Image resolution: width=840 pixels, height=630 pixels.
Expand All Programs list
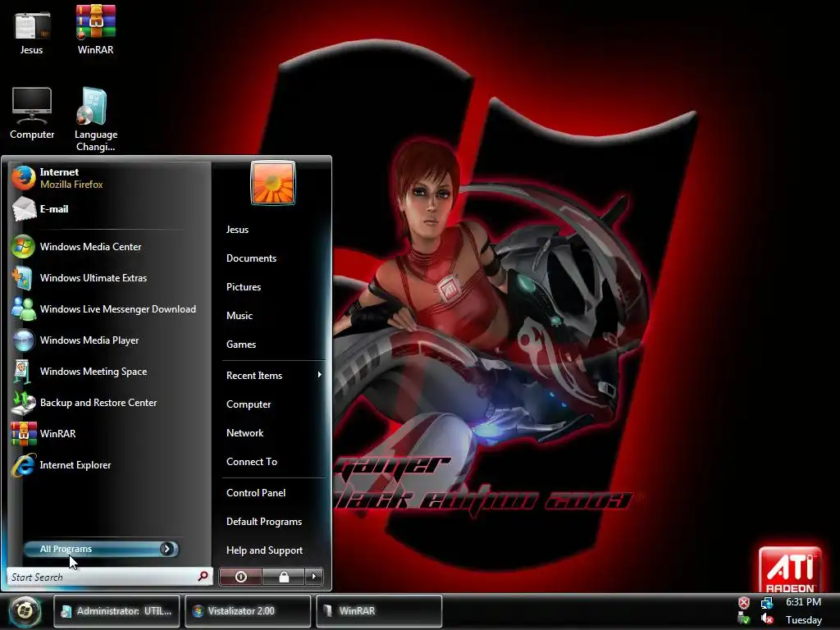pos(101,549)
